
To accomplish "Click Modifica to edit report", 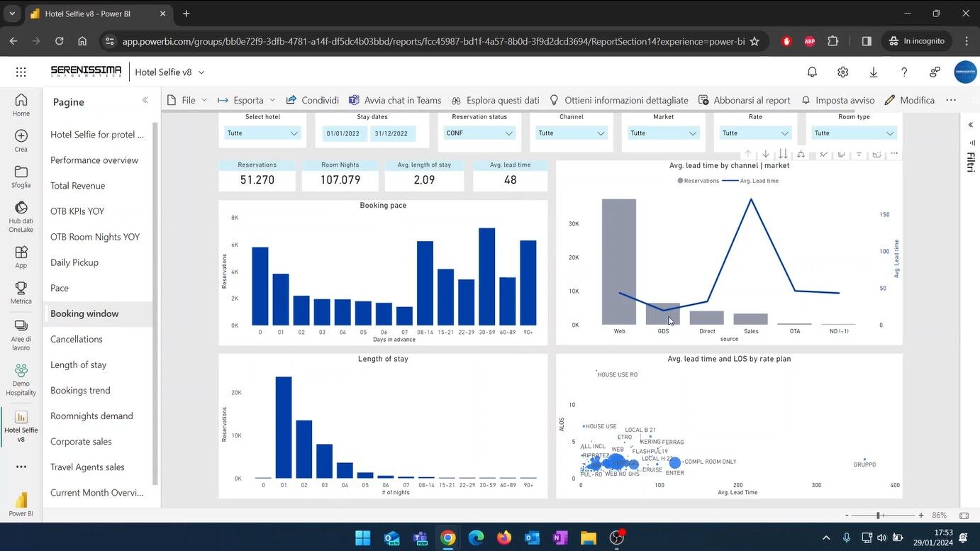I will coord(910,100).
